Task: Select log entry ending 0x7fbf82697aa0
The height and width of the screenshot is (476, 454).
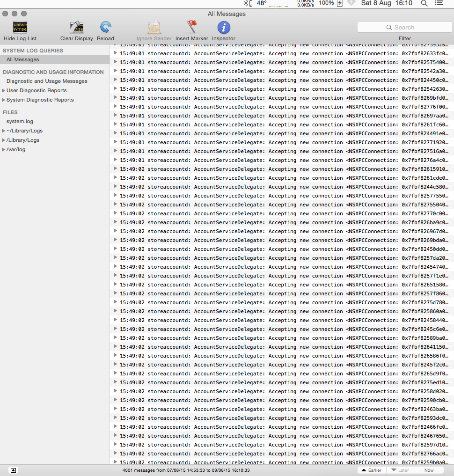Action: [282, 116]
